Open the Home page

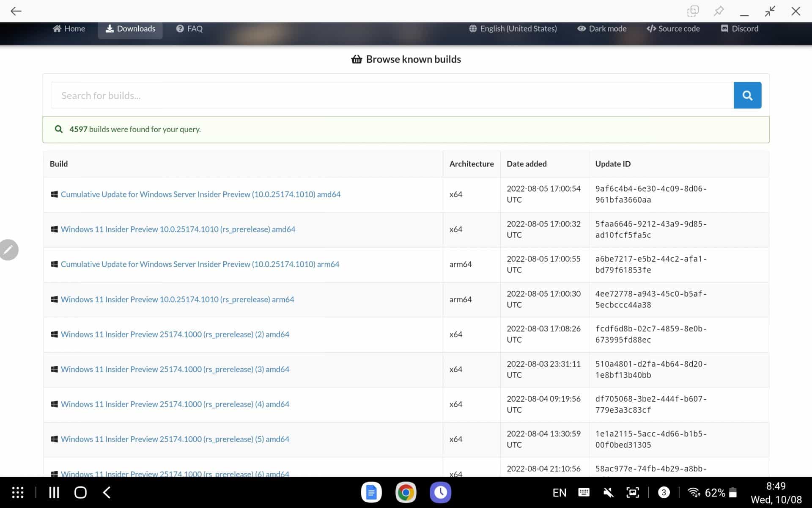pos(69,28)
